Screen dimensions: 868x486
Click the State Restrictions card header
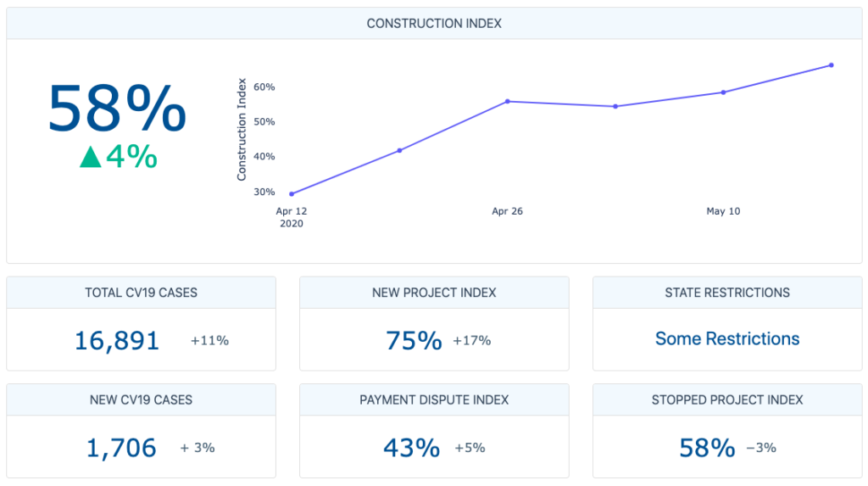tap(726, 293)
